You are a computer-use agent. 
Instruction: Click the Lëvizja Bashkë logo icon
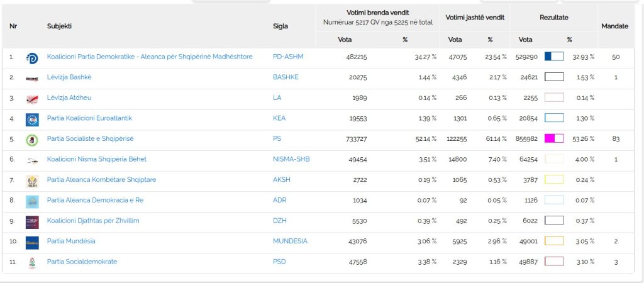32,79
